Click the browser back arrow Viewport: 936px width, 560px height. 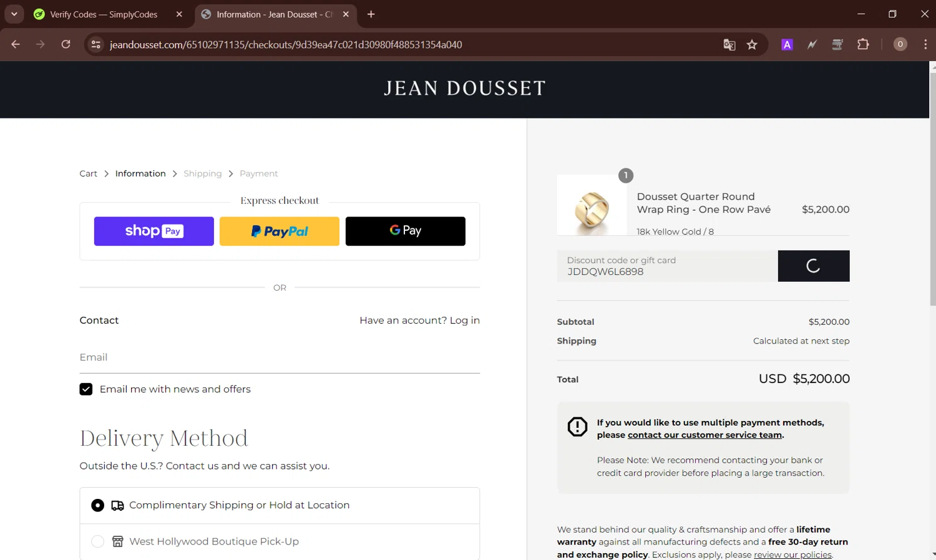pos(16,44)
